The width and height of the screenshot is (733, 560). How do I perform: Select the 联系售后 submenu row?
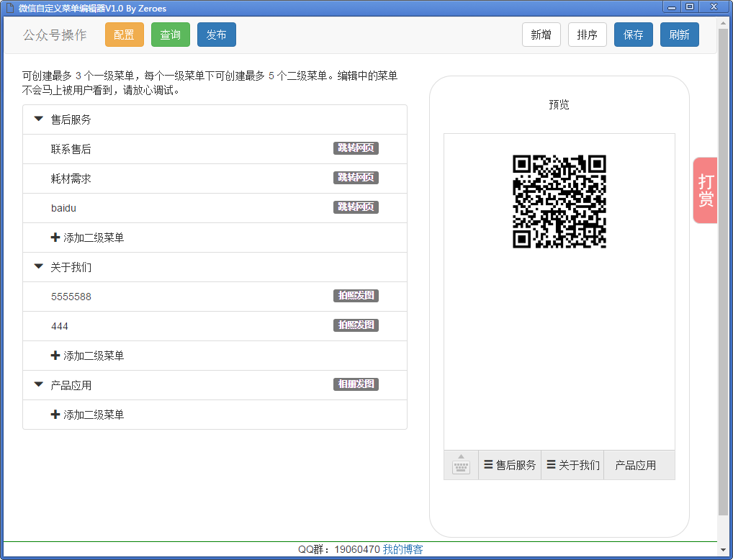[x=215, y=149]
